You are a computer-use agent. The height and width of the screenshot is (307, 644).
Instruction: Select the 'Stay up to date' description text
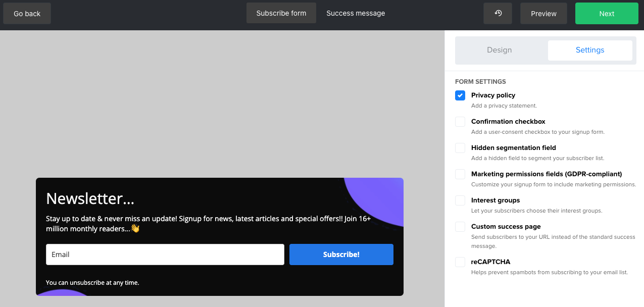point(209,224)
